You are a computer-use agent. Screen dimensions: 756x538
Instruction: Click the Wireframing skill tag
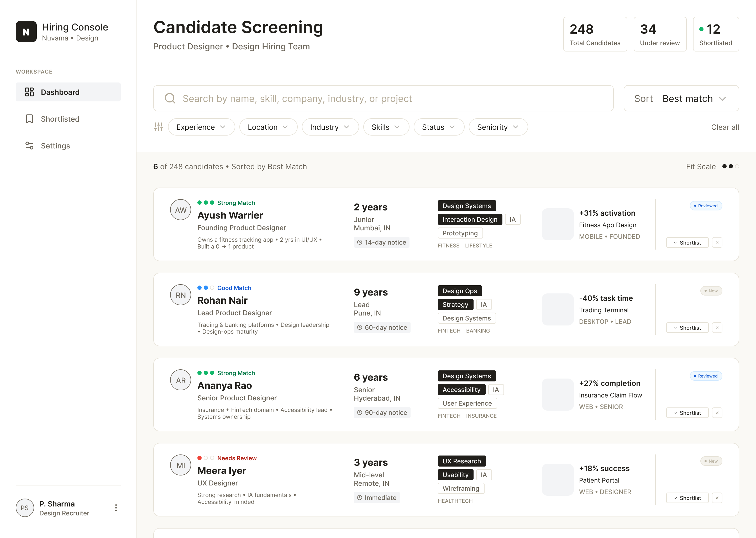pyautogui.click(x=461, y=488)
